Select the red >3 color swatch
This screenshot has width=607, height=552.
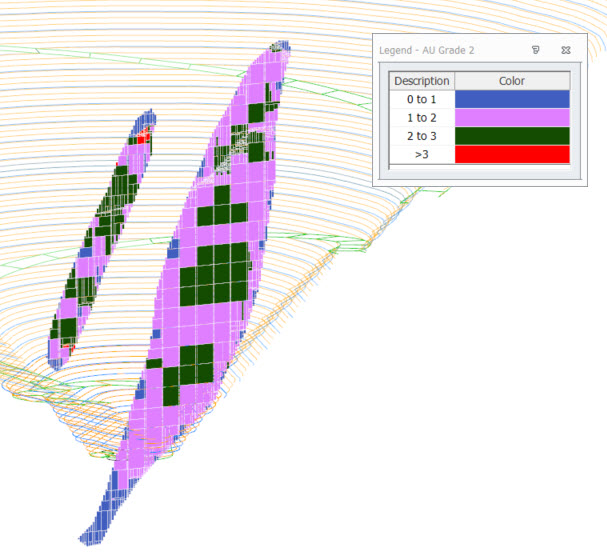tap(512, 155)
